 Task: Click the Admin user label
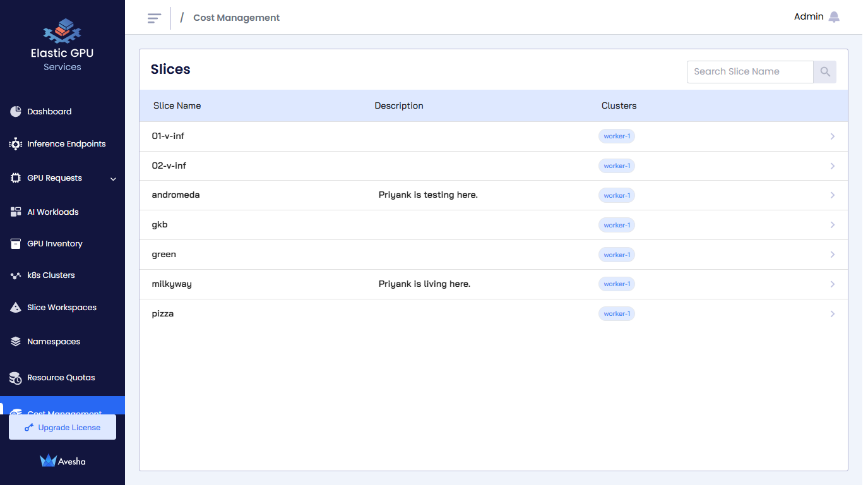pyautogui.click(x=809, y=17)
